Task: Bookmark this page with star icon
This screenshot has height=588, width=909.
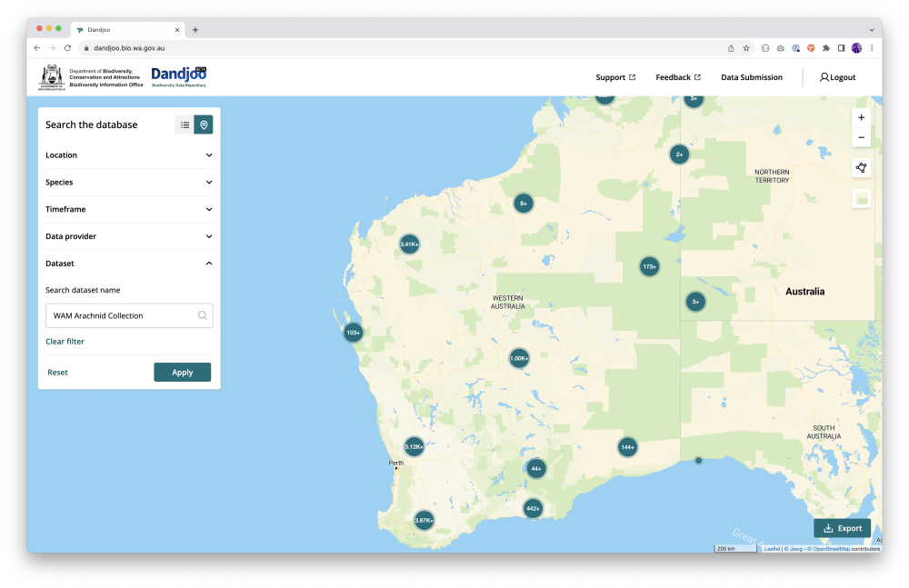Action: tap(746, 48)
